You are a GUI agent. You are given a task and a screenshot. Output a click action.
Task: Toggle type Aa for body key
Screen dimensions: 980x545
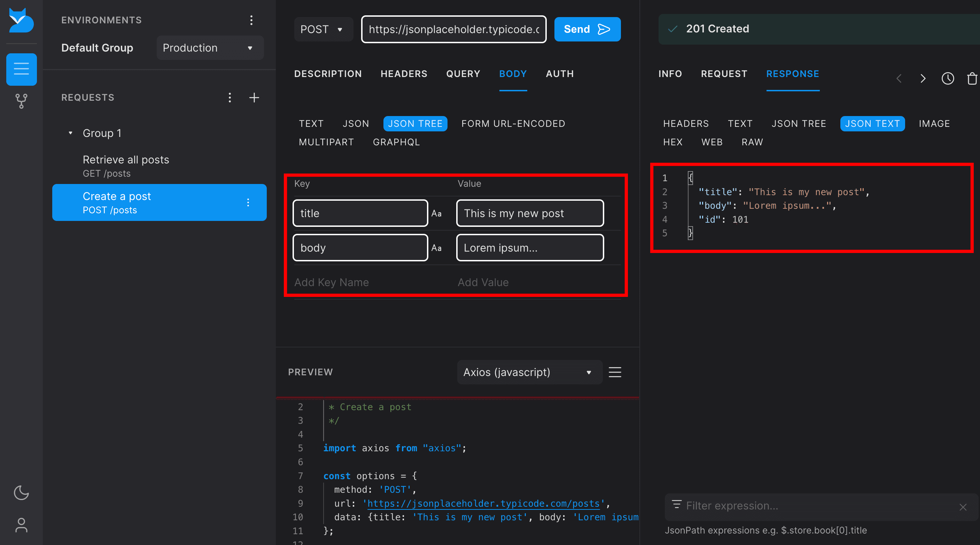[436, 248]
